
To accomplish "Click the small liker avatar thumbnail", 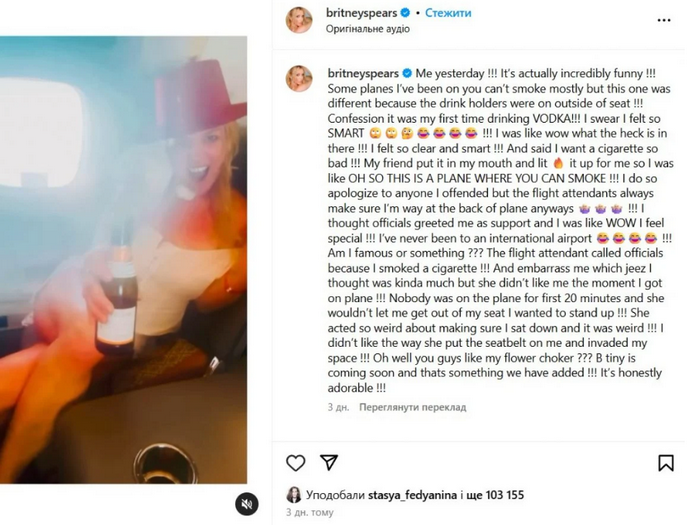I will click(x=294, y=495).
